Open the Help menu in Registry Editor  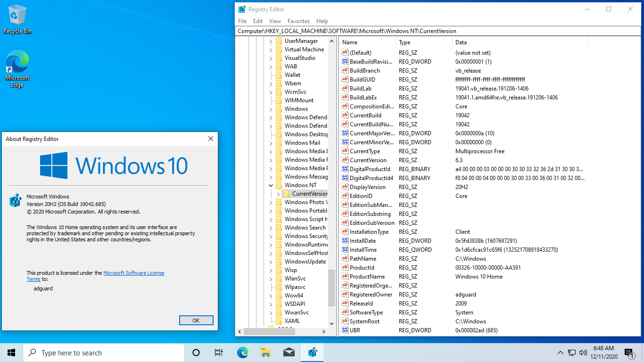(322, 21)
